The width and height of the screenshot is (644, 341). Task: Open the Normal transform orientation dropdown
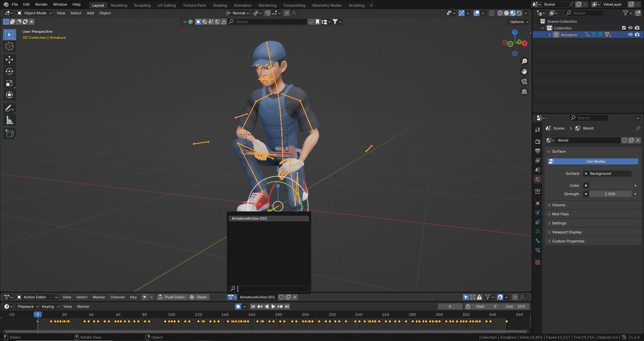pos(237,13)
